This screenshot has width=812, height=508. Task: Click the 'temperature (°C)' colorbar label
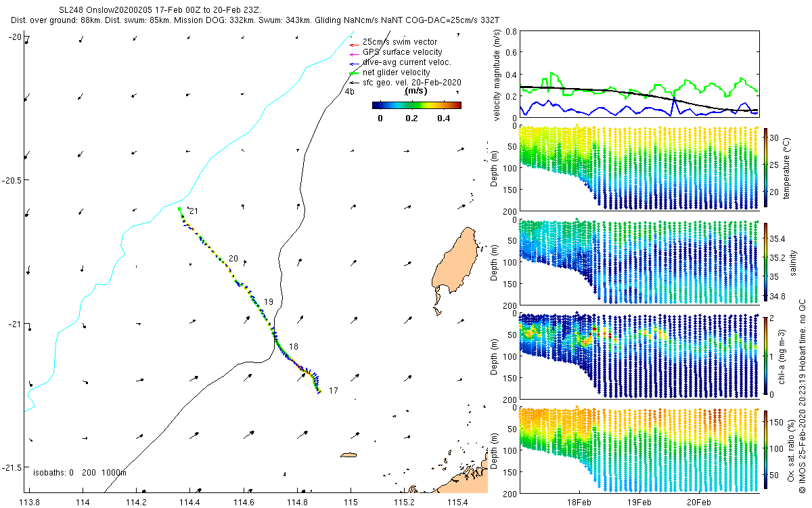tap(787, 167)
